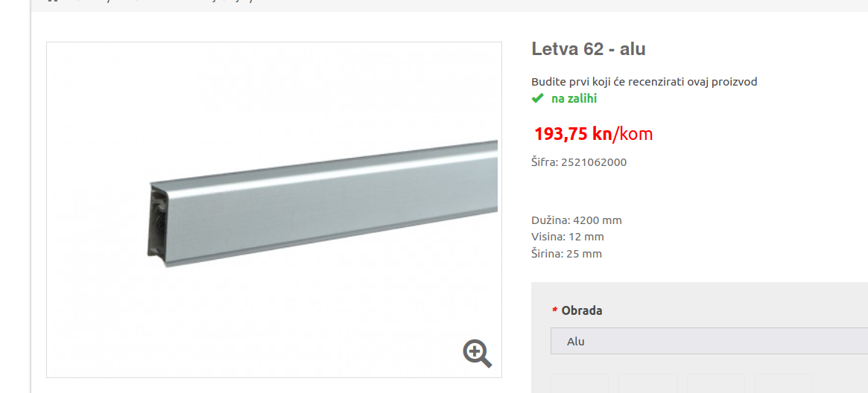Select the second finish swatch below Obrada

647,383
